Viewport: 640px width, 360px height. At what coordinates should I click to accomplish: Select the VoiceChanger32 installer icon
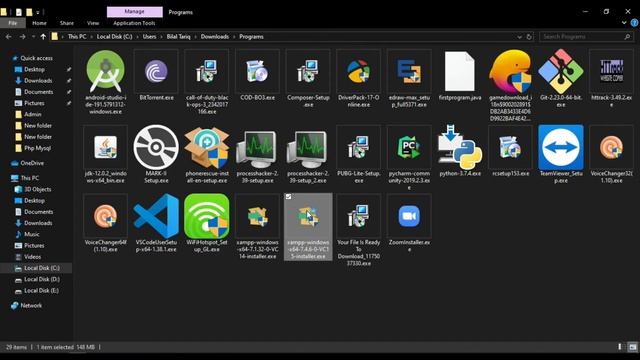click(611, 147)
